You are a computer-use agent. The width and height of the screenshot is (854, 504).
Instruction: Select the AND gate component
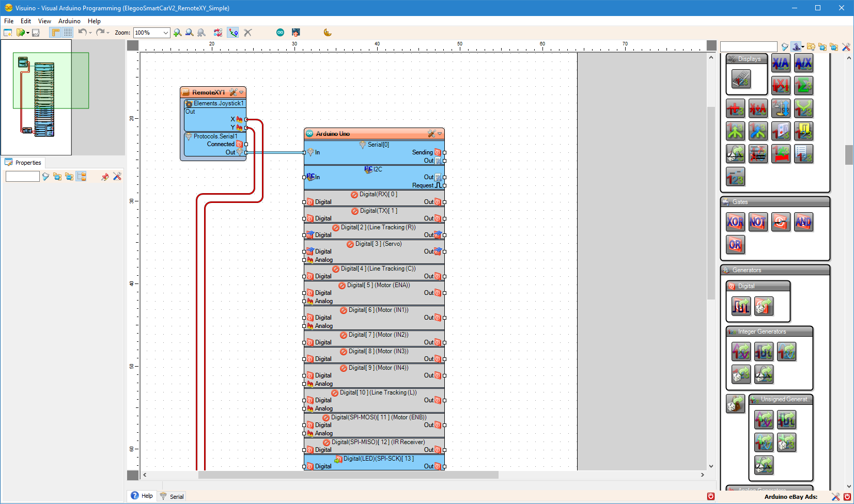[x=804, y=222]
